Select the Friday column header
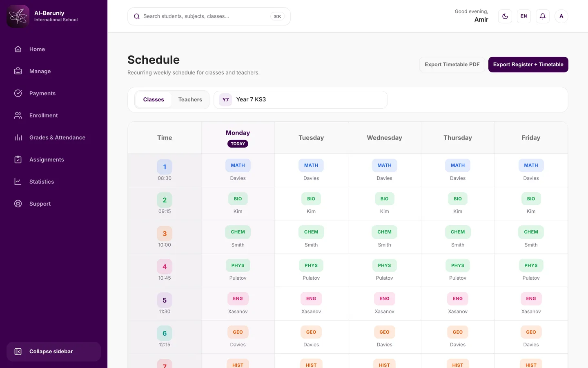 tap(531, 138)
